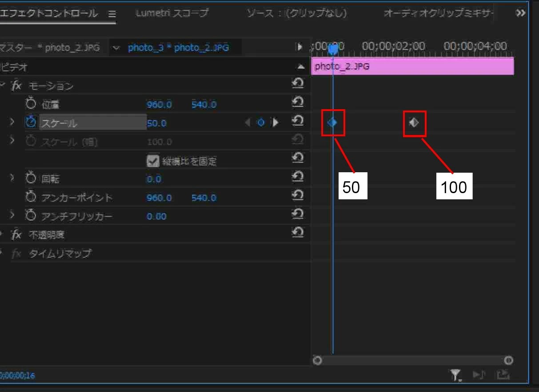Reset the 不透明度 effect
Image resolution: width=539 pixels, height=392 pixels.
(298, 232)
